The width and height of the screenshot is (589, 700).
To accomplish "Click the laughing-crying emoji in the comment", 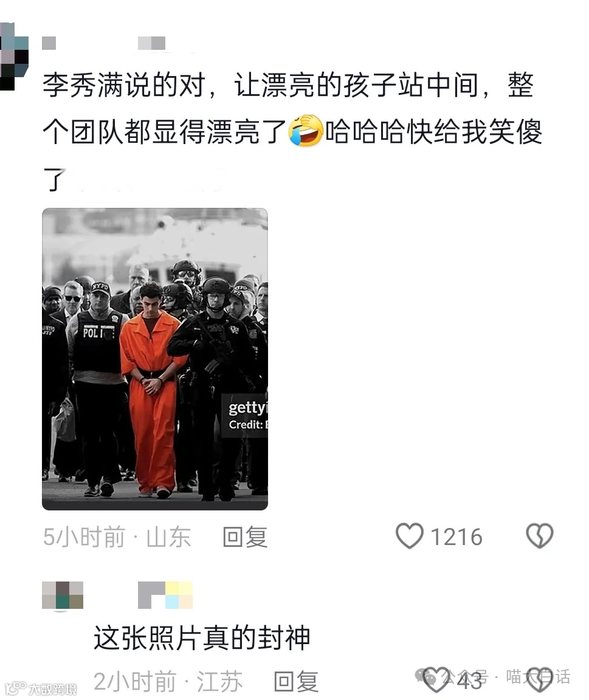I will tap(306, 131).
